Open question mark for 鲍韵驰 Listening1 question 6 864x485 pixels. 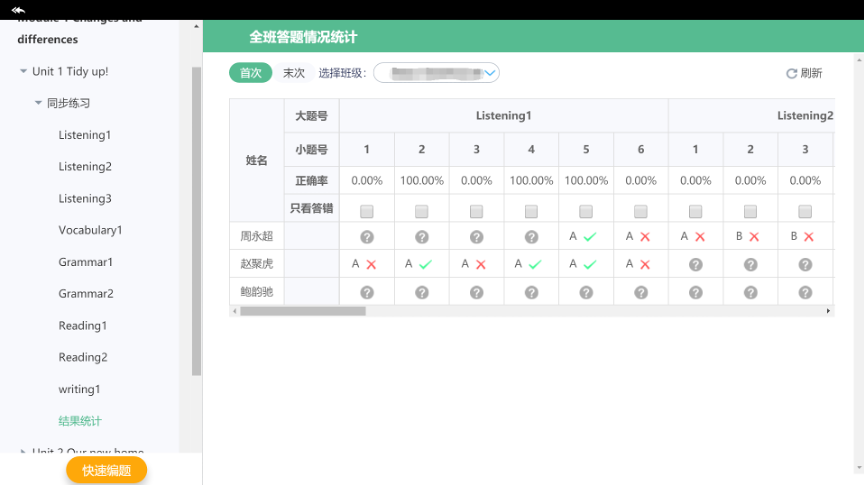click(x=641, y=292)
